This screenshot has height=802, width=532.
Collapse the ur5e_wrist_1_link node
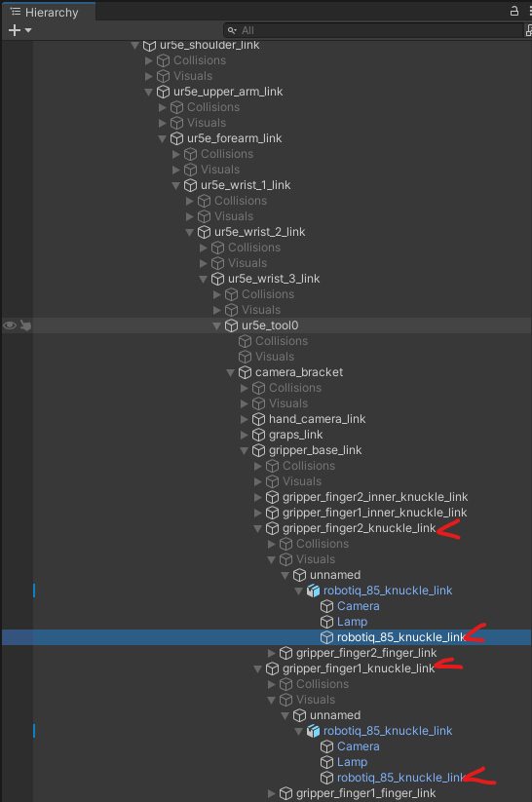click(x=176, y=186)
